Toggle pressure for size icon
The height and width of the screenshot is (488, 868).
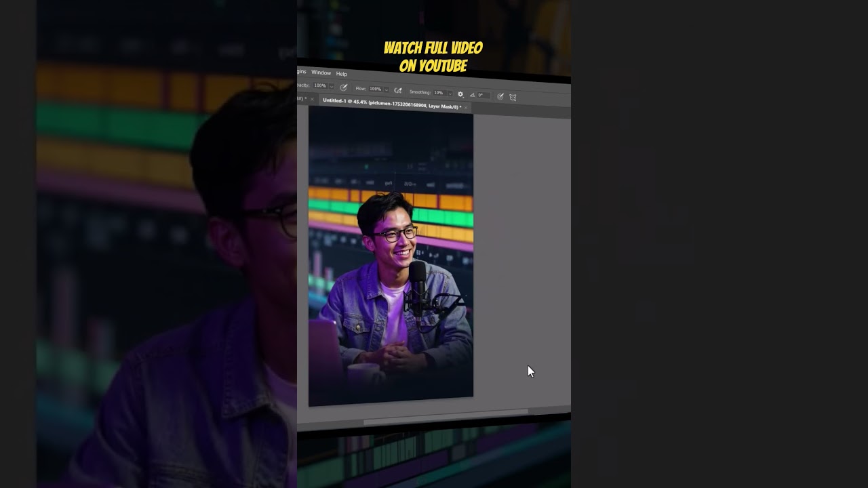click(x=500, y=96)
